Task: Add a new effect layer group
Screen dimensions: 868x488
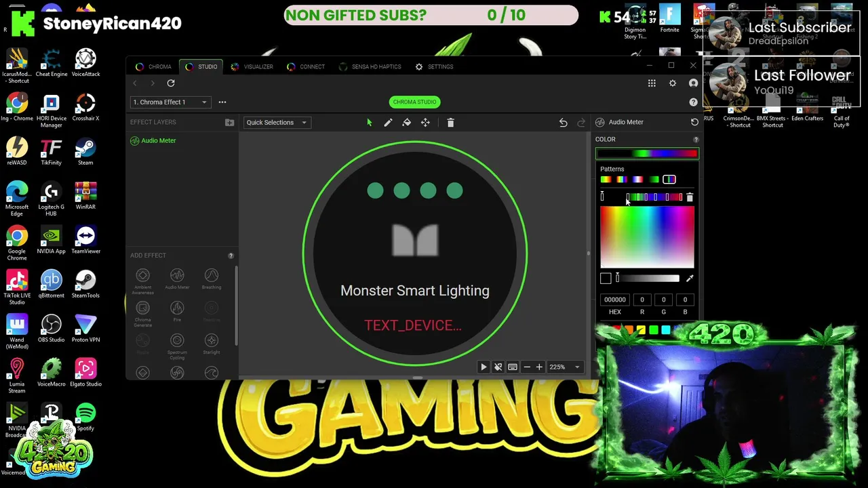Action: click(x=229, y=123)
